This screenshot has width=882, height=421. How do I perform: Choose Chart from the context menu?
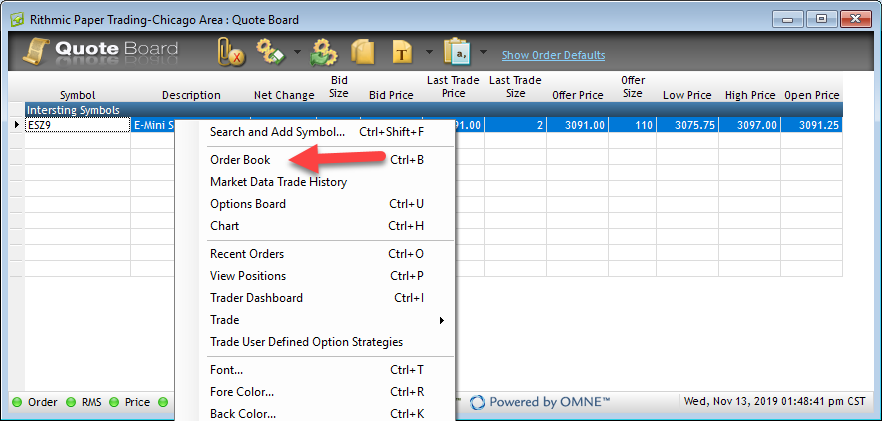click(317, 226)
